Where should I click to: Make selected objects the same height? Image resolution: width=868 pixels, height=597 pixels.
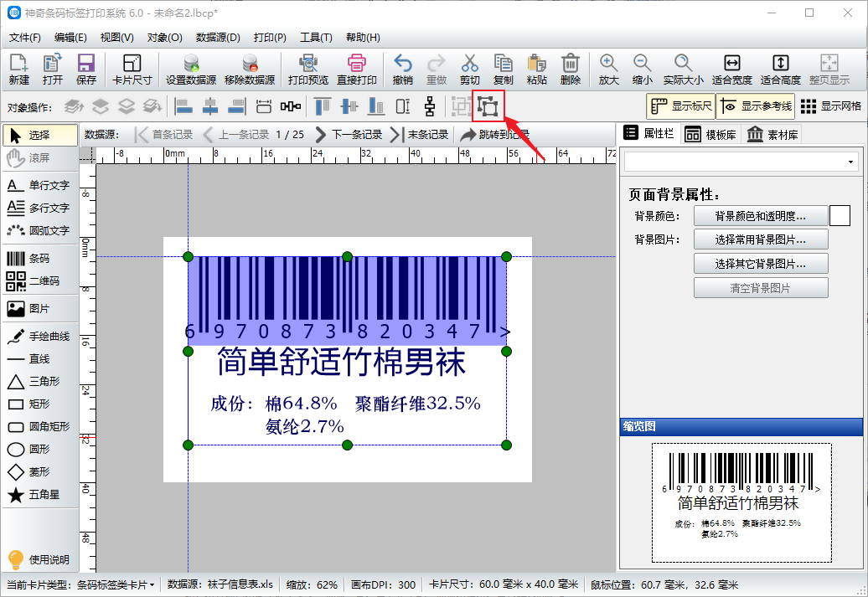point(403,106)
